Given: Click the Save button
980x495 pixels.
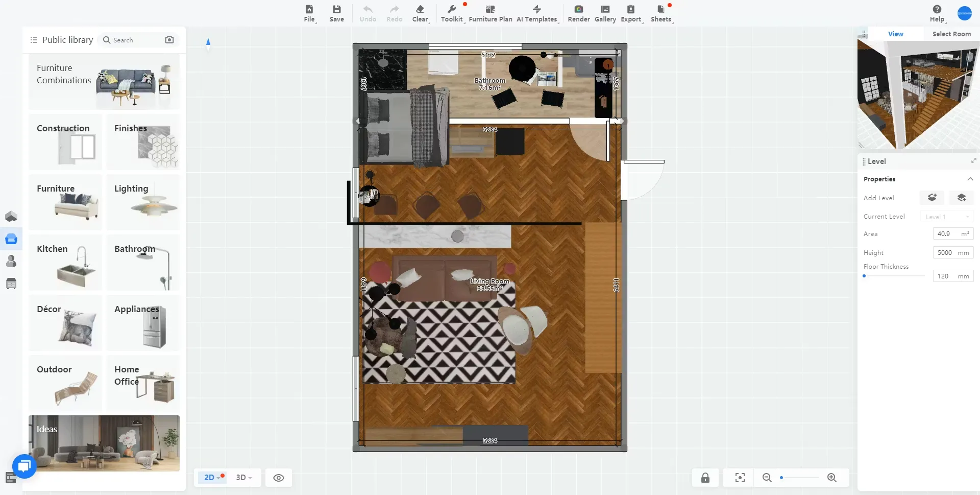Looking at the screenshot, I should [x=336, y=13].
